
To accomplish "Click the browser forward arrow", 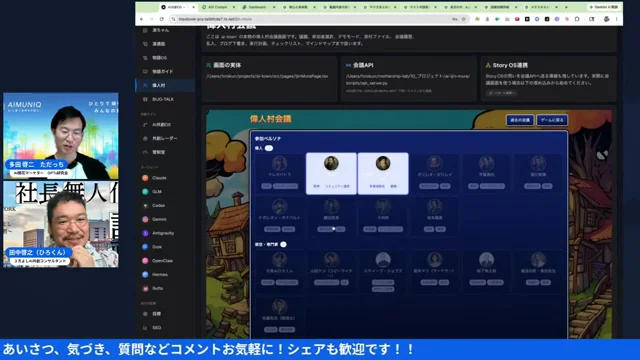I will (x=151, y=19).
